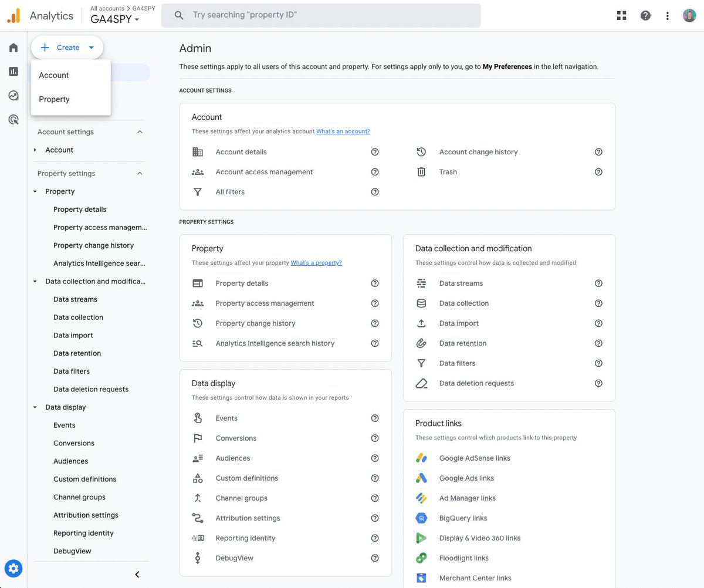Open Attribution settings in the sidebar
Viewport: 704px width, 588px height.
(x=86, y=515)
